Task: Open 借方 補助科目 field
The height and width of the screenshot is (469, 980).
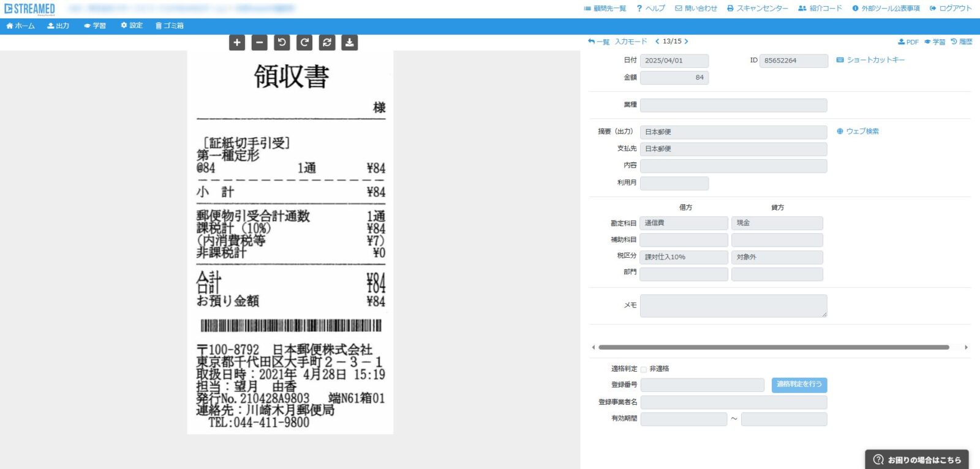Action: click(684, 240)
